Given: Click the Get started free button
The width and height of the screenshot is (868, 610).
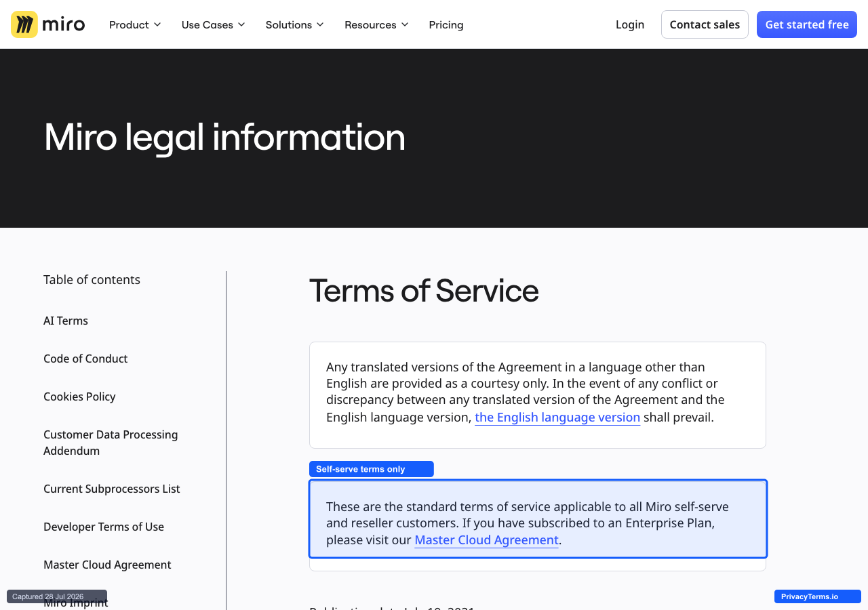Looking at the screenshot, I should (807, 24).
